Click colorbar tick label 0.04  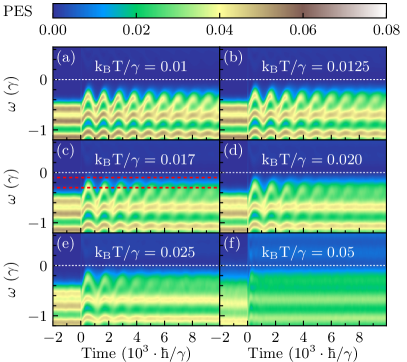point(219,30)
